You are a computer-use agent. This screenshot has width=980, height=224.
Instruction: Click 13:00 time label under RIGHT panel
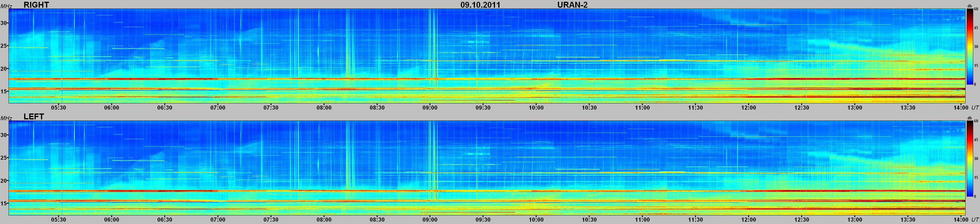tap(855, 108)
